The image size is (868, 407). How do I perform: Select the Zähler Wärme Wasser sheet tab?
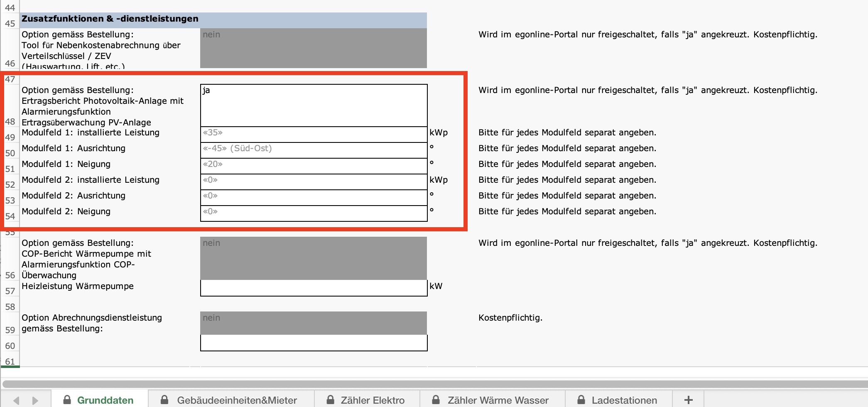coord(492,400)
